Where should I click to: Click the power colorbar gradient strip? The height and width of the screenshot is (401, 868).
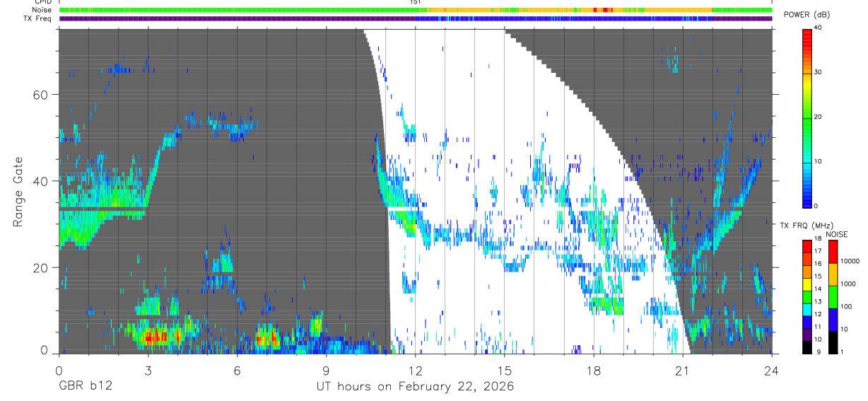point(808,117)
